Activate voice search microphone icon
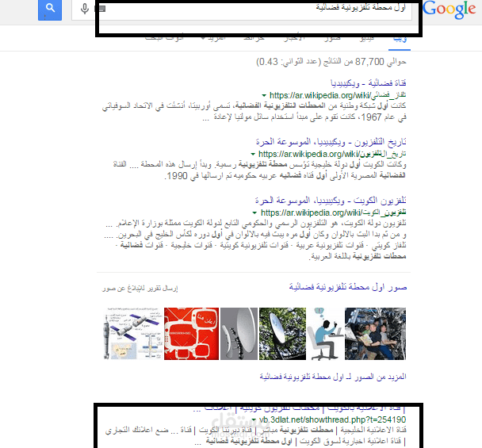 [85, 9]
